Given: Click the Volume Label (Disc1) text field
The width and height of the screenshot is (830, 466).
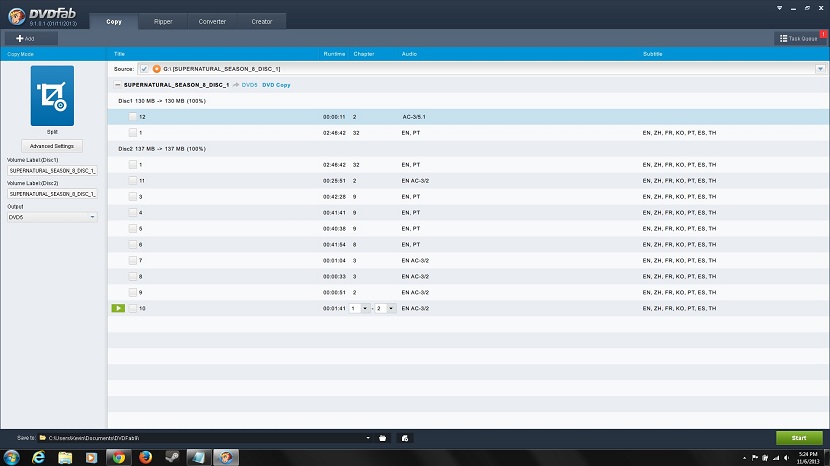Looking at the screenshot, I should coord(52,170).
